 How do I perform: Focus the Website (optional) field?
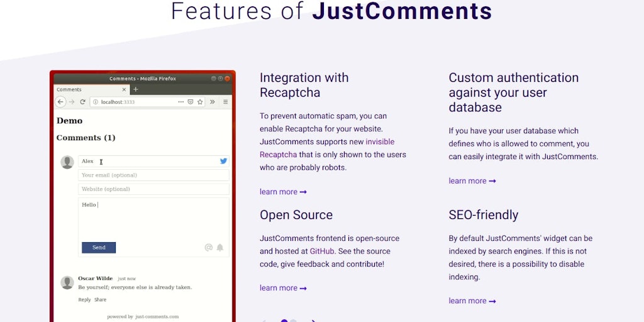(153, 189)
